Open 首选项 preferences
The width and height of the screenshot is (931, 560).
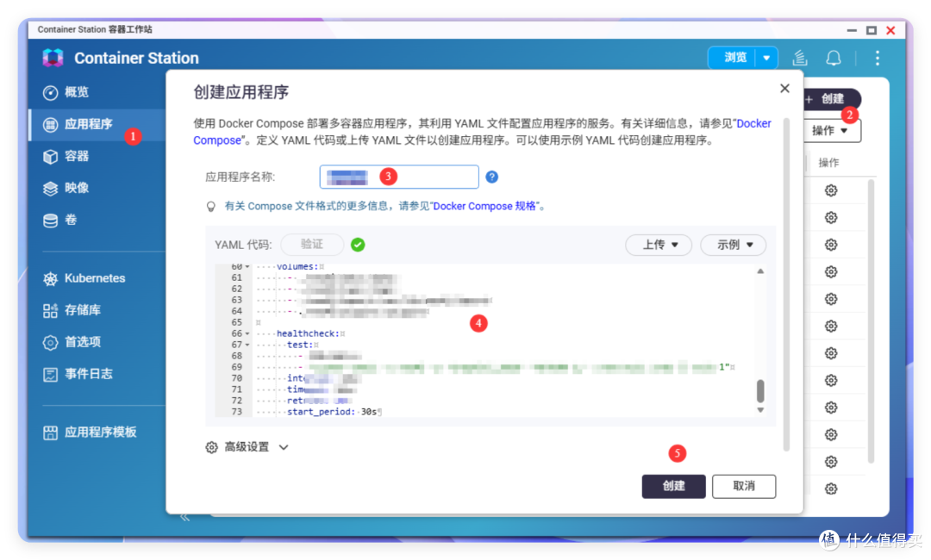[x=72, y=342]
